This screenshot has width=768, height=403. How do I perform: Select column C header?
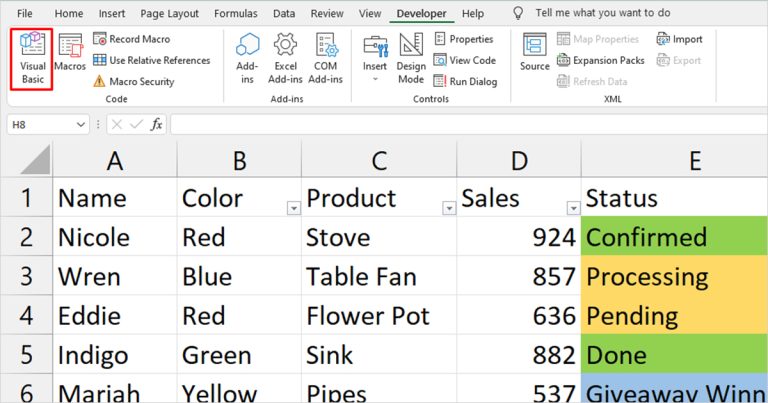[379, 160]
